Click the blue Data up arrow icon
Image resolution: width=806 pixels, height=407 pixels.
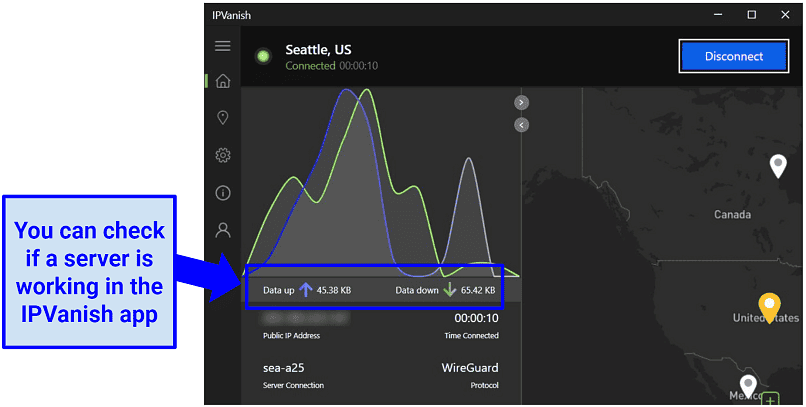click(306, 290)
